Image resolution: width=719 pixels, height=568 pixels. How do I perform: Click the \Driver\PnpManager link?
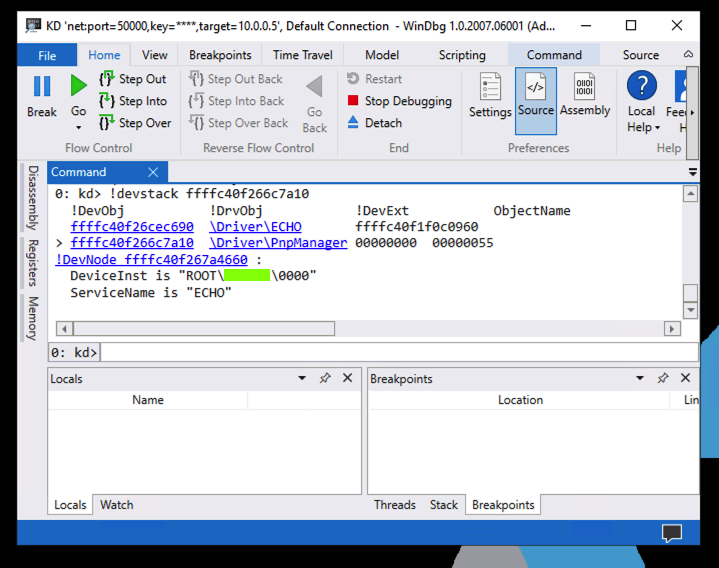pyautogui.click(x=278, y=243)
